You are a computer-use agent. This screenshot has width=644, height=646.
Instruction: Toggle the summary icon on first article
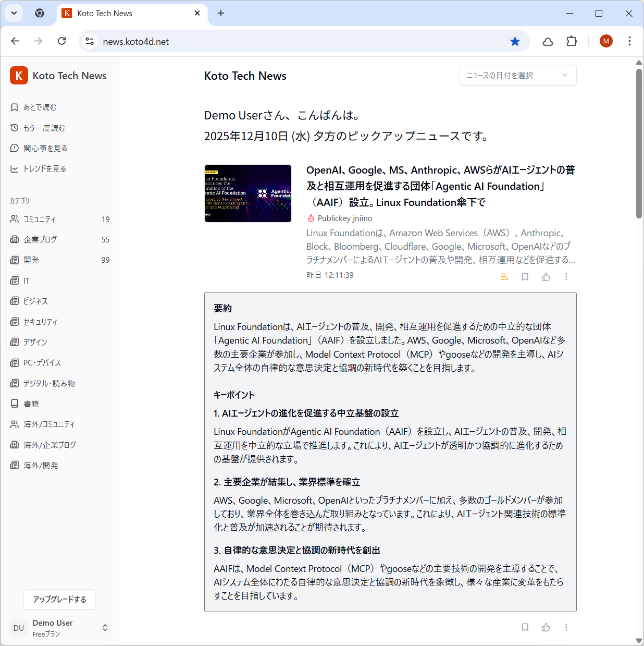pos(504,277)
